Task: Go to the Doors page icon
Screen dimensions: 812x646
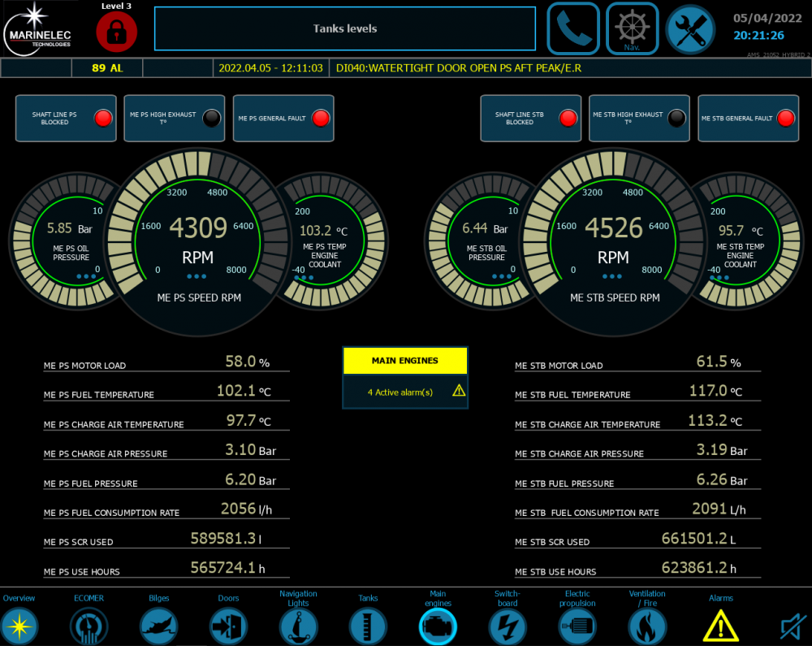Action: (228, 626)
